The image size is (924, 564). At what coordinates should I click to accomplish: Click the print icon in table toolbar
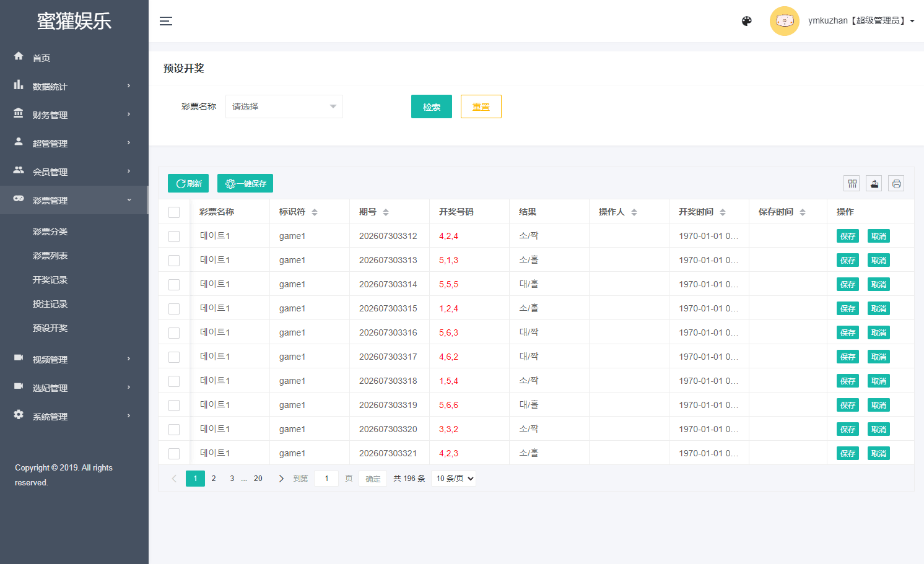tap(896, 183)
